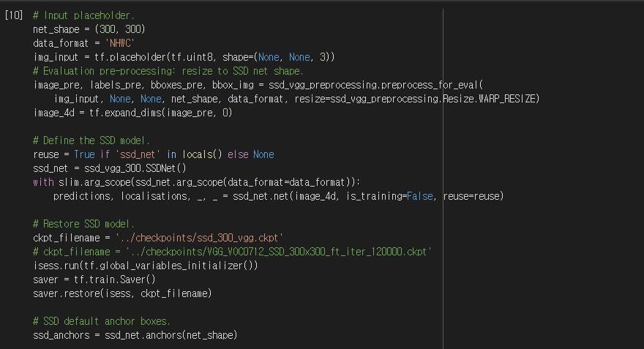Screen dimensions: 644x349
Task: Click 'saver = tf.train.Saver()' line
Action: pos(94,279)
